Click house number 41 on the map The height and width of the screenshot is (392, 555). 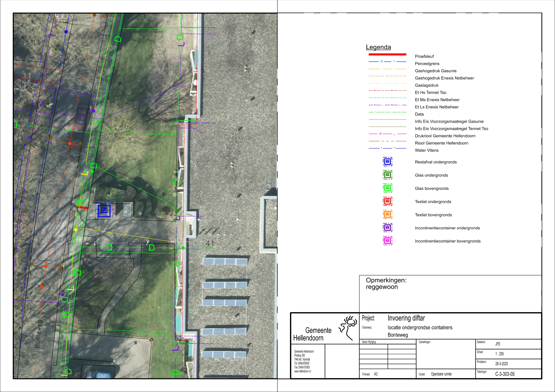click(x=210, y=243)
